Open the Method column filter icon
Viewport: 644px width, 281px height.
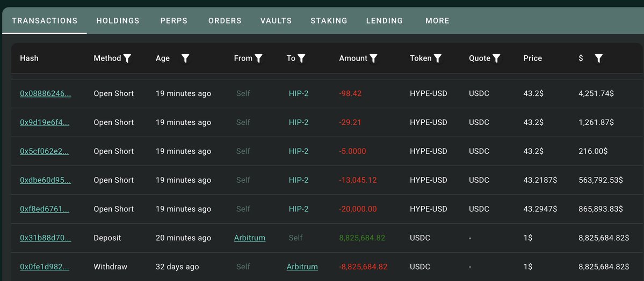[x=127, y=58]
